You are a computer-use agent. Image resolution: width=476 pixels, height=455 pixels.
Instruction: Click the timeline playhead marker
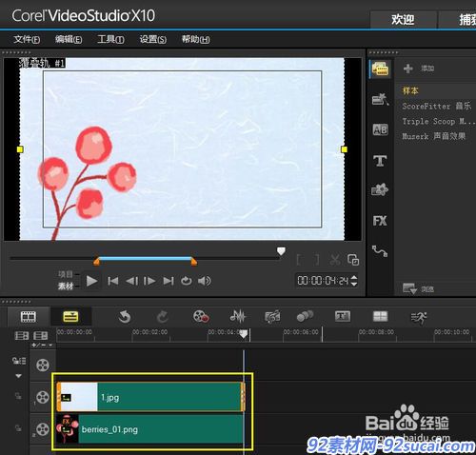click(x=244, y=334)
